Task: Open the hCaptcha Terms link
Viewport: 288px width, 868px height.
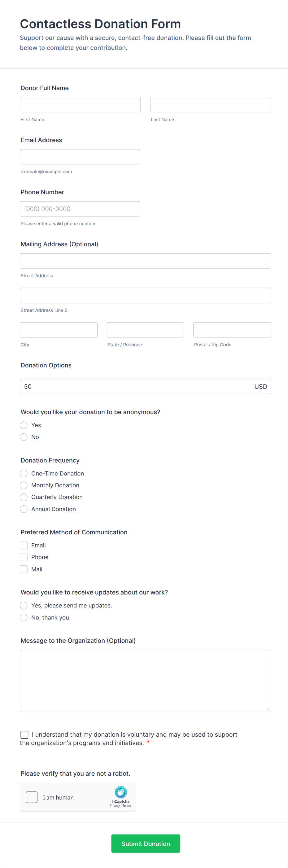Action: [x=127, y=806]
